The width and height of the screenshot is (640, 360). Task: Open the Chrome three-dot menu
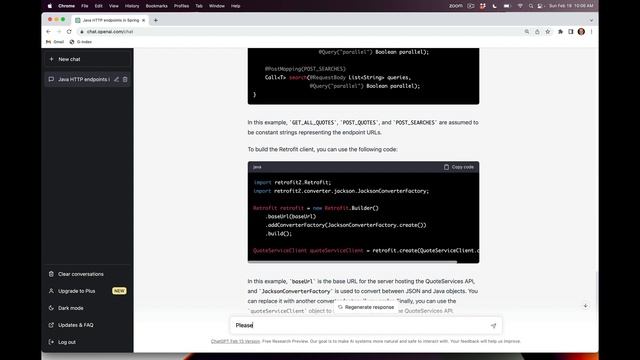click(x=591, y=31)
